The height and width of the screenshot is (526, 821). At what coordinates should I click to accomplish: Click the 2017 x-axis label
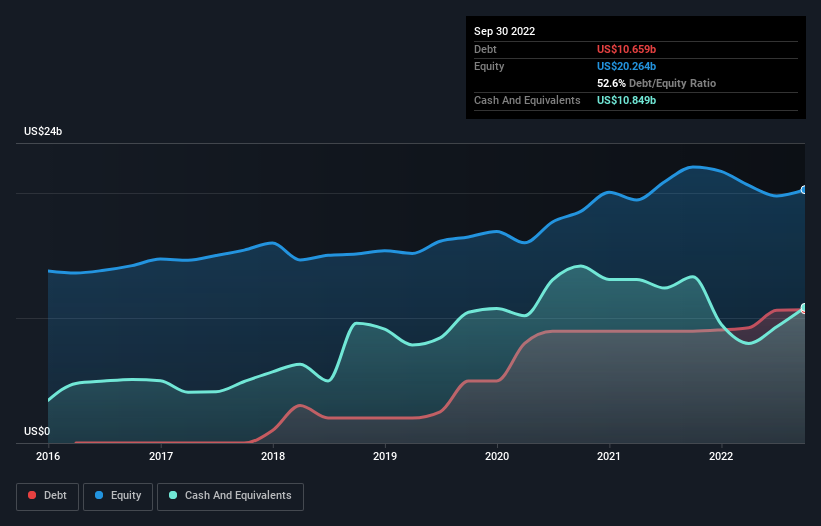(x=161, y=456)
